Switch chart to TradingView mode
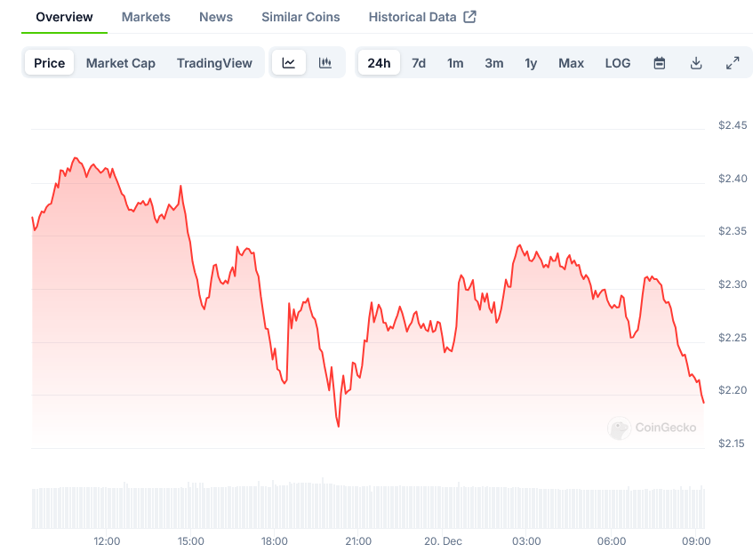 pos(214,63)
